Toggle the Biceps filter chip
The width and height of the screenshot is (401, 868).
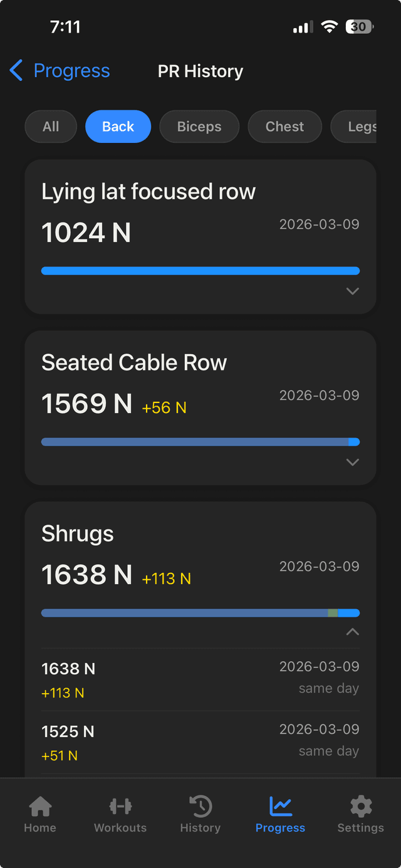click(x=199, y=127)
